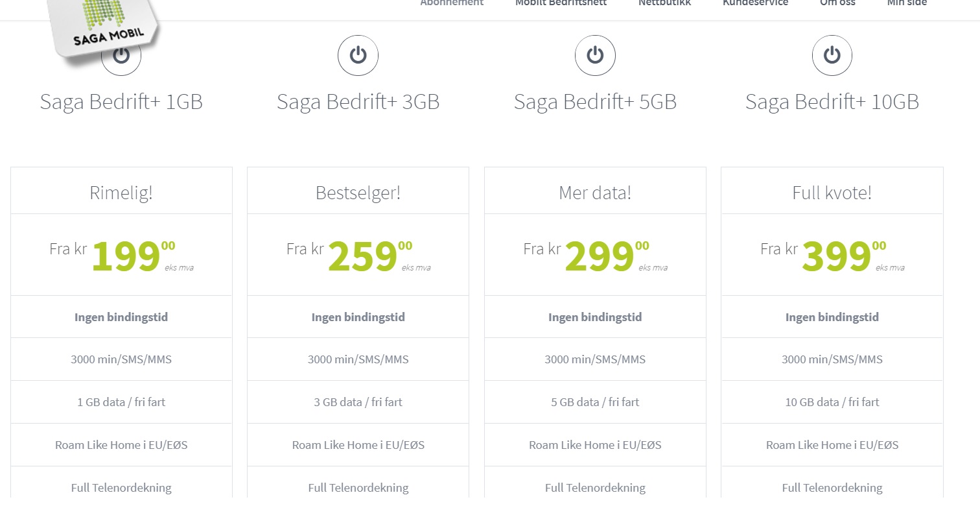Go to Min side
Screen dimensions: 980x506
(x=907, y=3)
